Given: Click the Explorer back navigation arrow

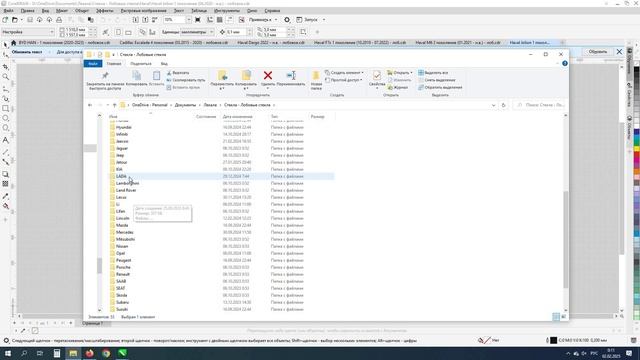Looking at the screenshot, I should [90, 105].
